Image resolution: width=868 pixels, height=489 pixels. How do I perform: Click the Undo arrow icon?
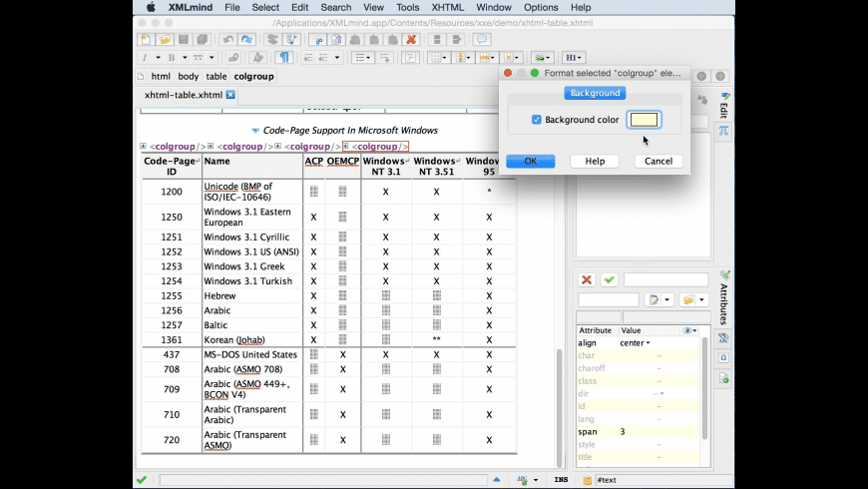(x=227, y=39)
